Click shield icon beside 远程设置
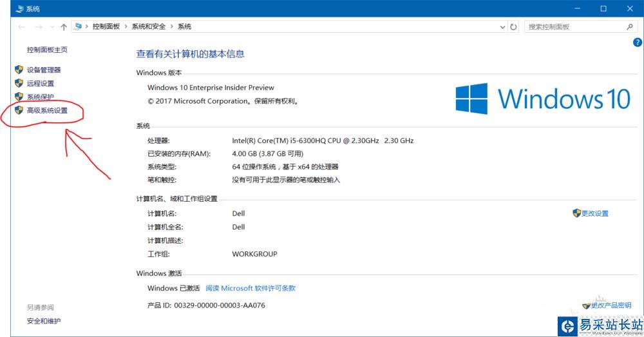Viewport: 644px width, 337px height. pyautogui.click(x=19, y=83)
